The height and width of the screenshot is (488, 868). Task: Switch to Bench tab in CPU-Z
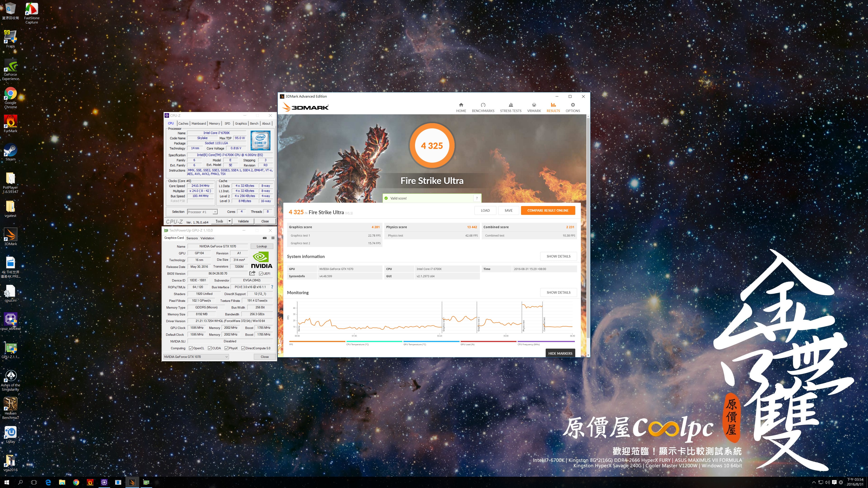click(x=254, y=123)
